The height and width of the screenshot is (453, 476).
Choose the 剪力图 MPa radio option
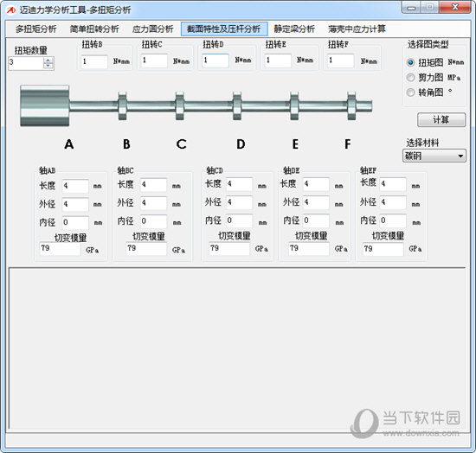pyautogui.click(x=410, y=78)
